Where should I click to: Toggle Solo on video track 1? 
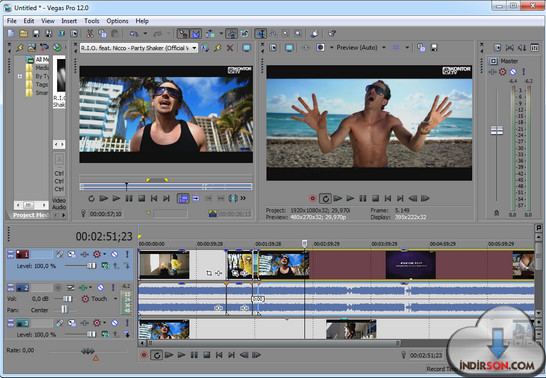coord(127,254)
